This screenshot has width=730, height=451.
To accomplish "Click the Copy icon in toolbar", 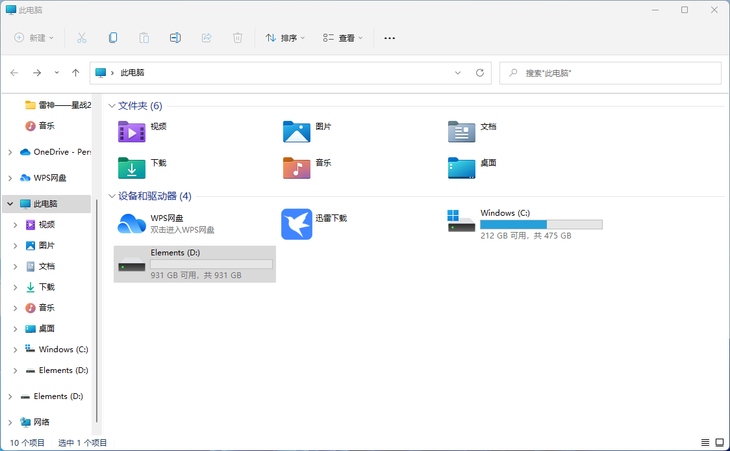I will coord(113,38).
